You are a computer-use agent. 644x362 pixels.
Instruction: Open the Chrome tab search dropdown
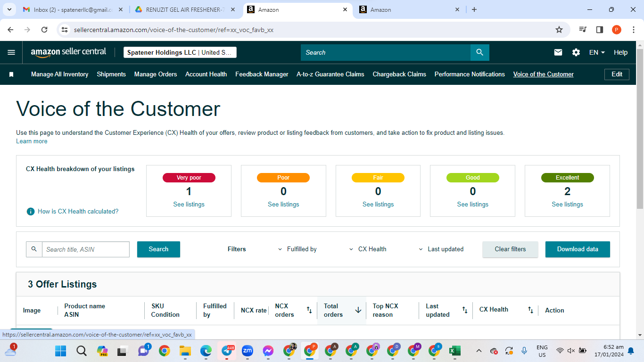[x=9, y=9]
